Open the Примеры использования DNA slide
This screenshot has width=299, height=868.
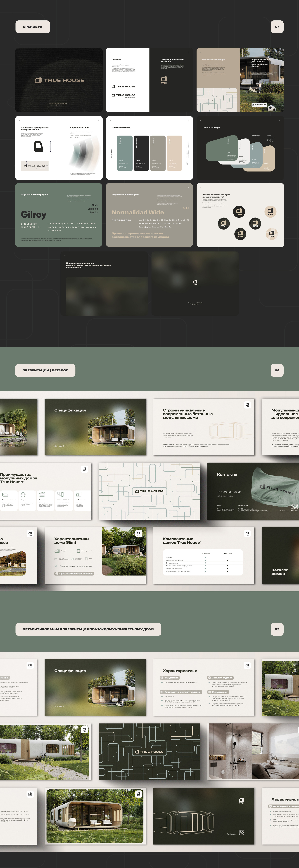[104, 284]
